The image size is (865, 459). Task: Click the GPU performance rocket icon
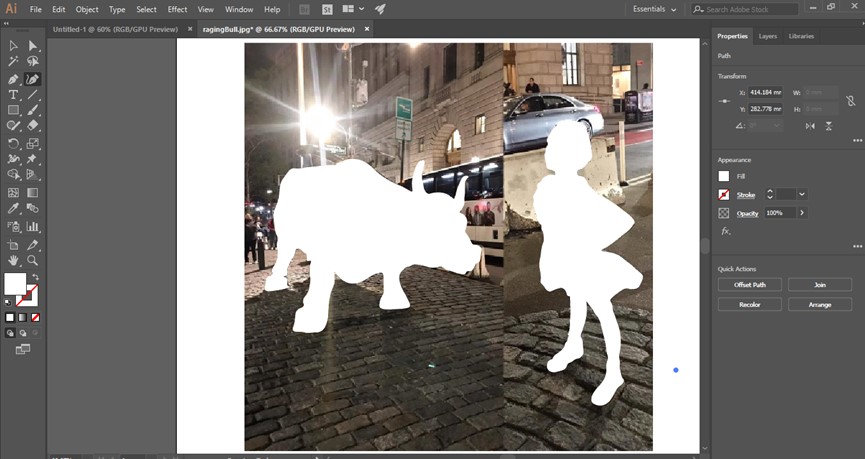tap(380, 9)
